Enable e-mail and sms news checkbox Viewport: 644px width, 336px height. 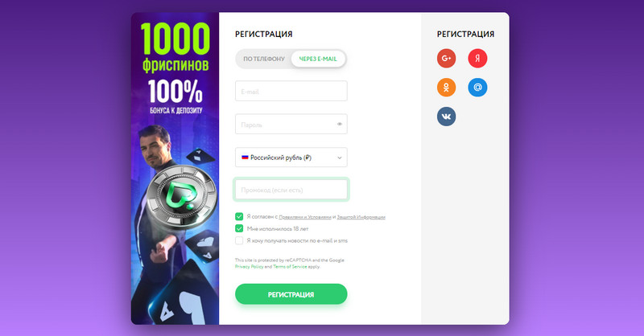(239, 240)
